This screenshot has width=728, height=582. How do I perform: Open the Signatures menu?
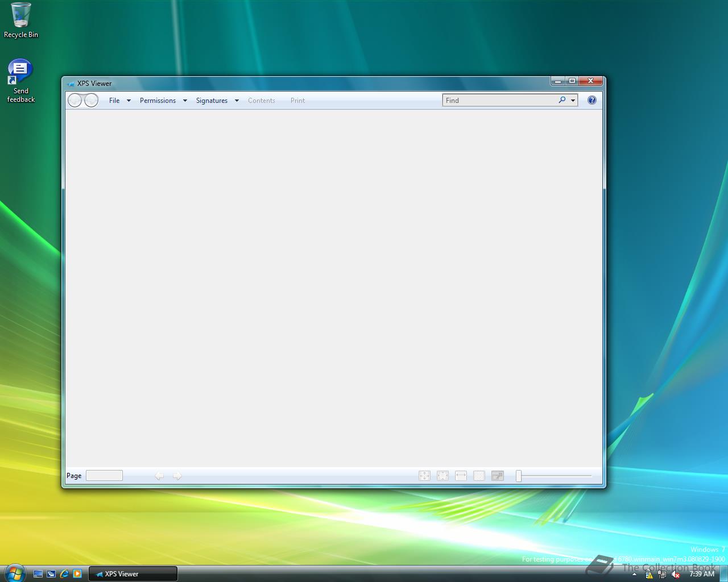pyautogui.click(x=212, y=101)
